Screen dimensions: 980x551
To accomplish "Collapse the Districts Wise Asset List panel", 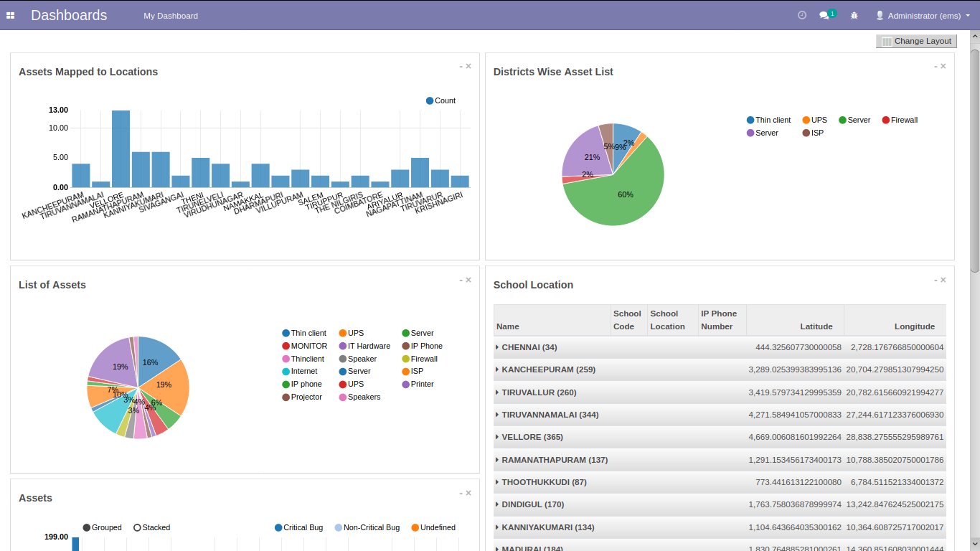I will 936,66.
